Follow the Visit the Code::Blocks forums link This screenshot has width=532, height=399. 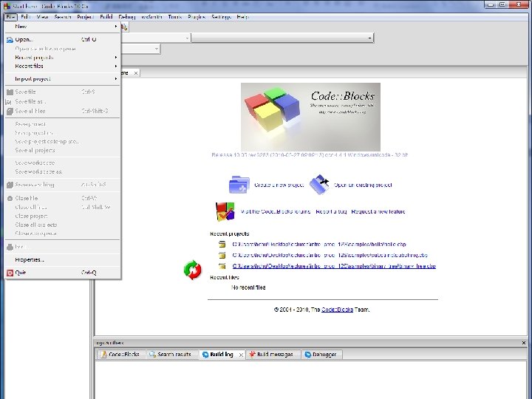pos(276,211)
